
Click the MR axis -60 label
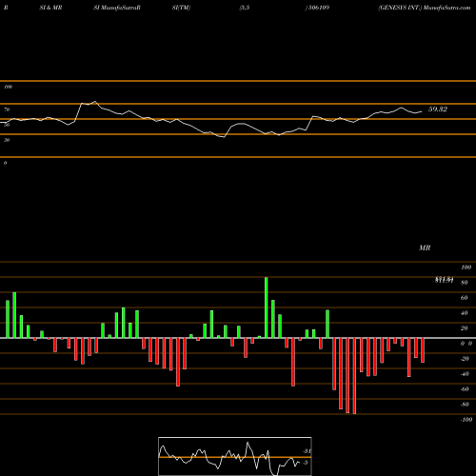coord(465,389)
